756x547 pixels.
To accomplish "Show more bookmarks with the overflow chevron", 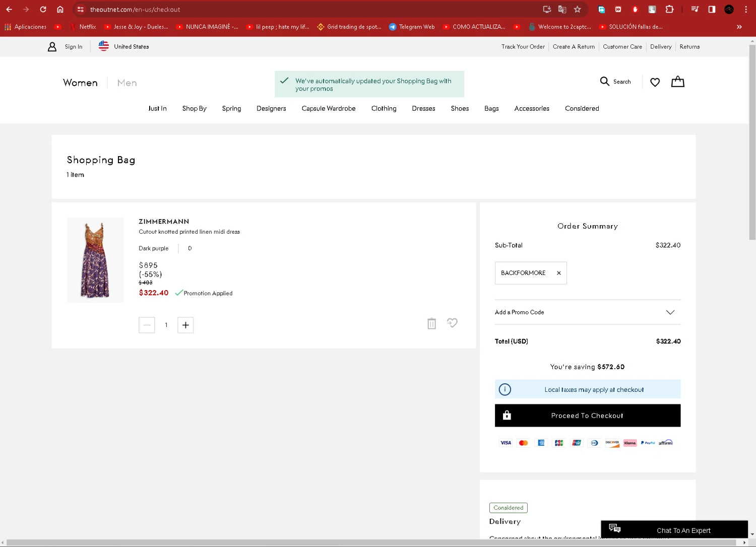I will coord(739,27).
